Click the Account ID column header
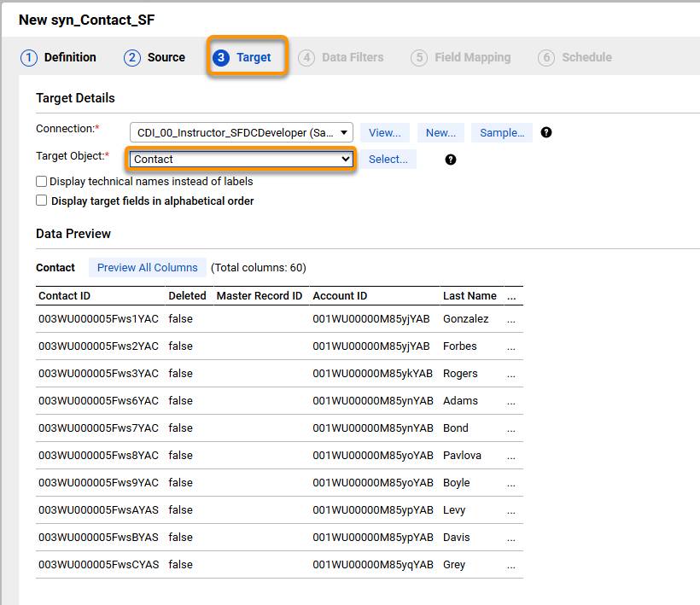 pos(340,296)
